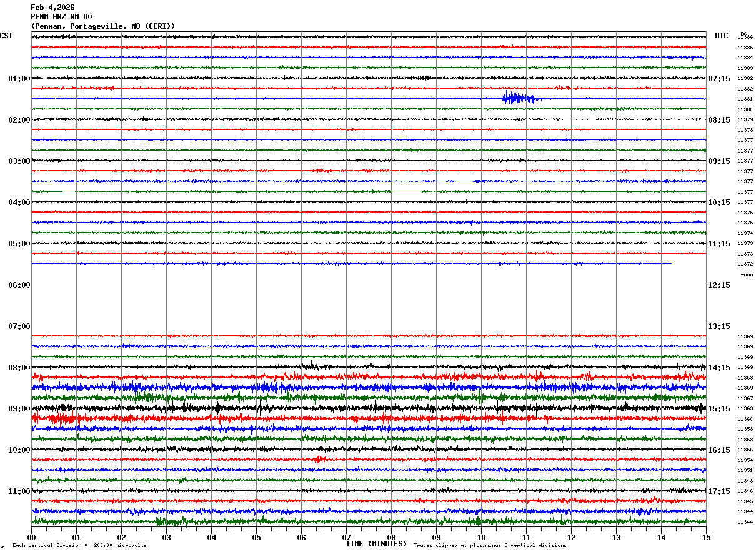Click the "08:00" CST hour label

point(19,368)
